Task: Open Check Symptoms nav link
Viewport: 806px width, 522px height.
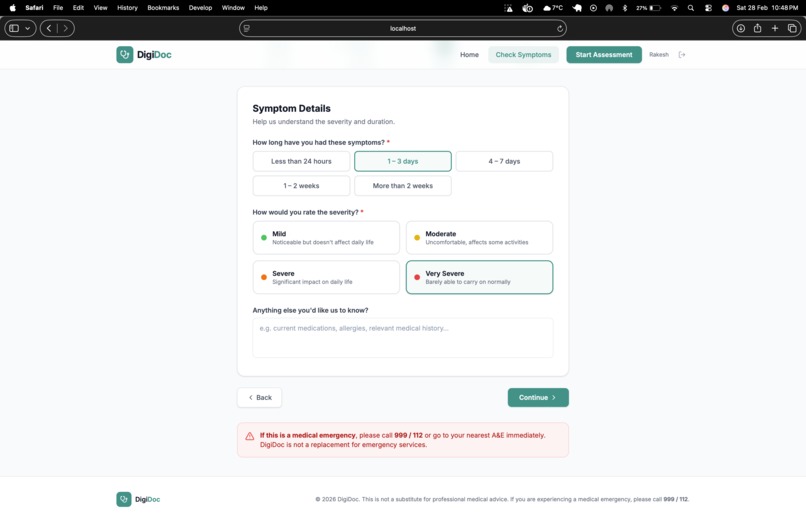Action: [523, 54]
